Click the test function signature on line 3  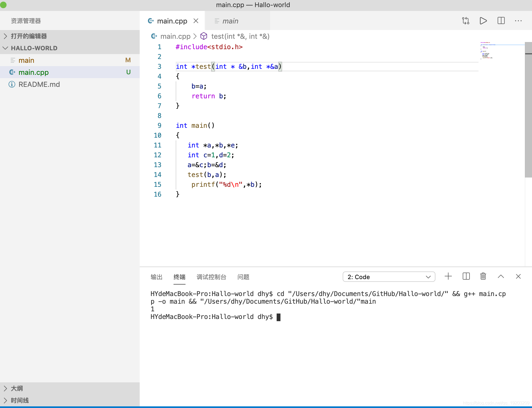pyautogui.click(x=229, y=67)
